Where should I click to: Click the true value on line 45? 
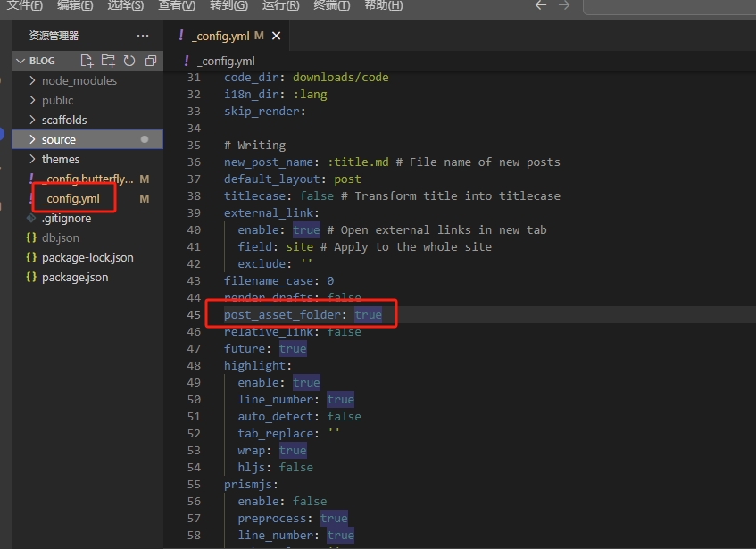tap(369, 315)
